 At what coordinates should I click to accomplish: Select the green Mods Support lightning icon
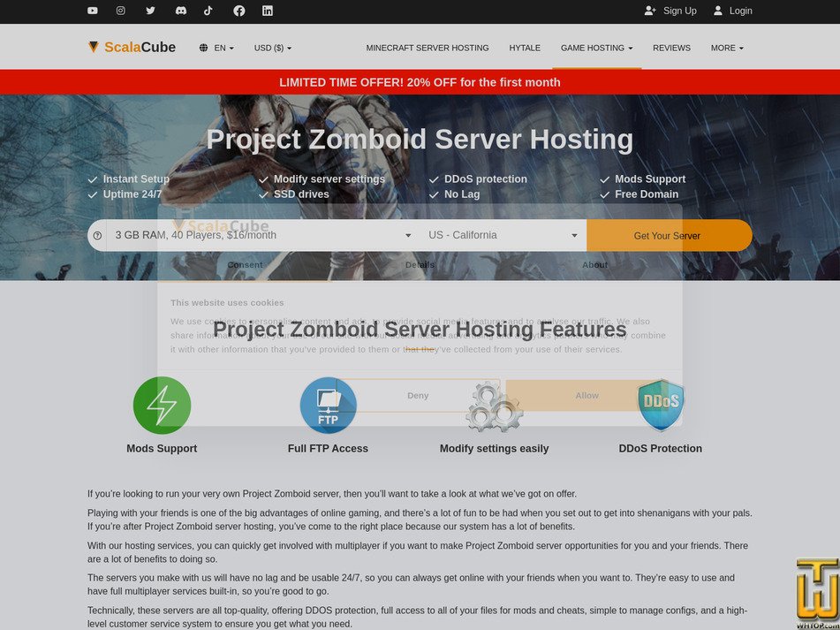(x=162, y=406)
